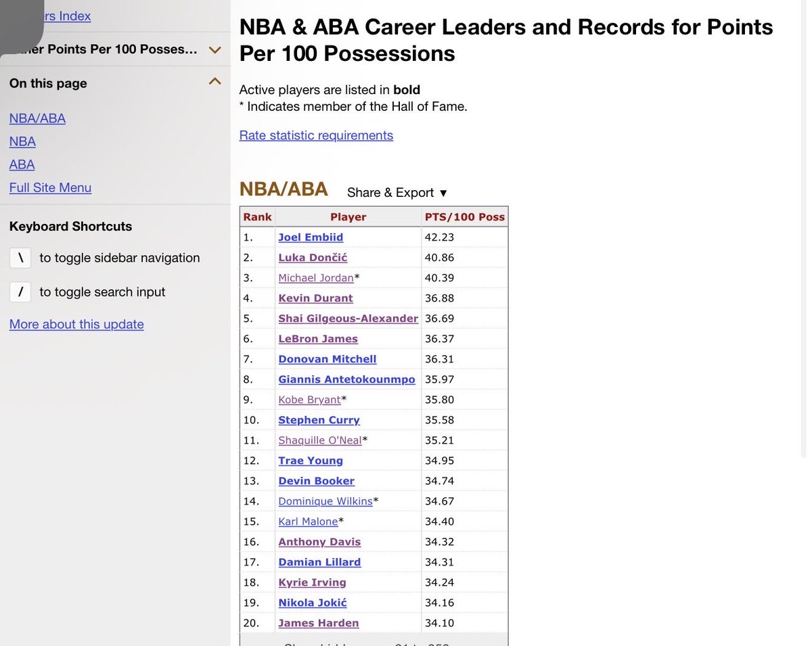
Task: Open Kobe Bryant's player page
Action: click(x=309, y=400)
